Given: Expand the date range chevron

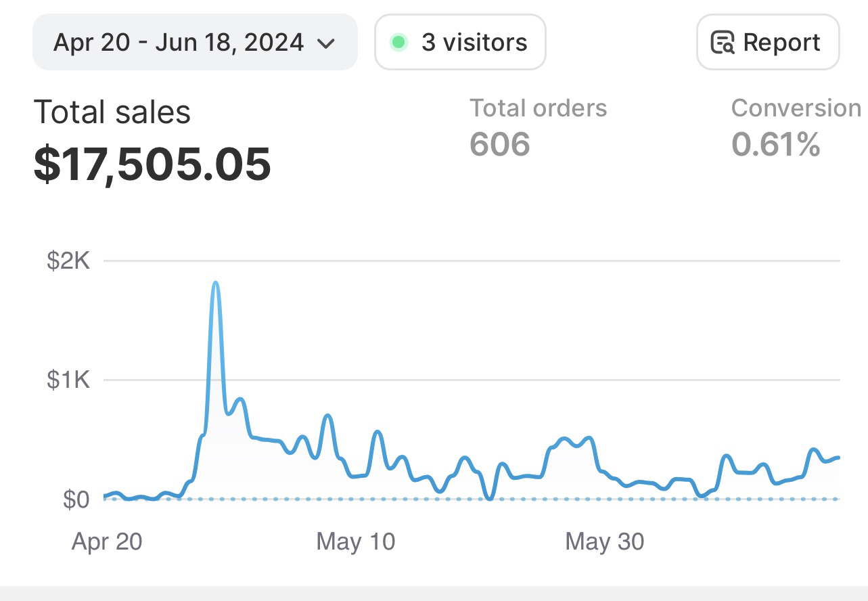Looking at the screenshot, I should [x=326, y=43].
